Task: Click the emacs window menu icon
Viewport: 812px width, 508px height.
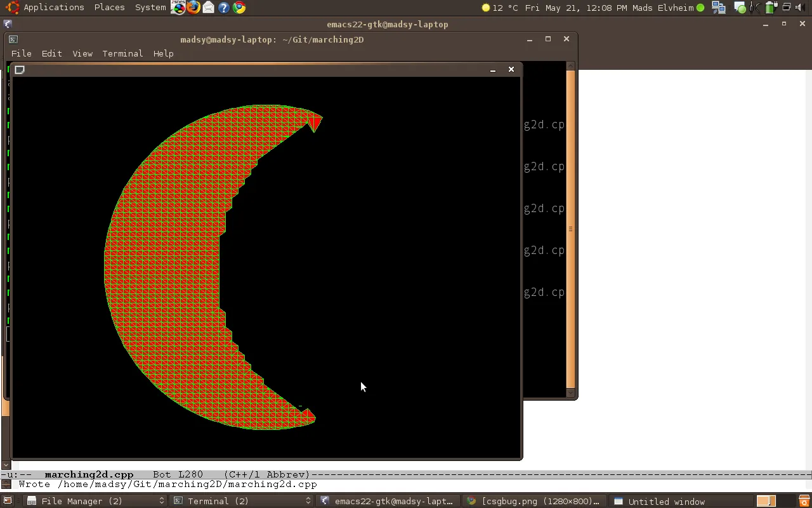Action: pos(7,24)
